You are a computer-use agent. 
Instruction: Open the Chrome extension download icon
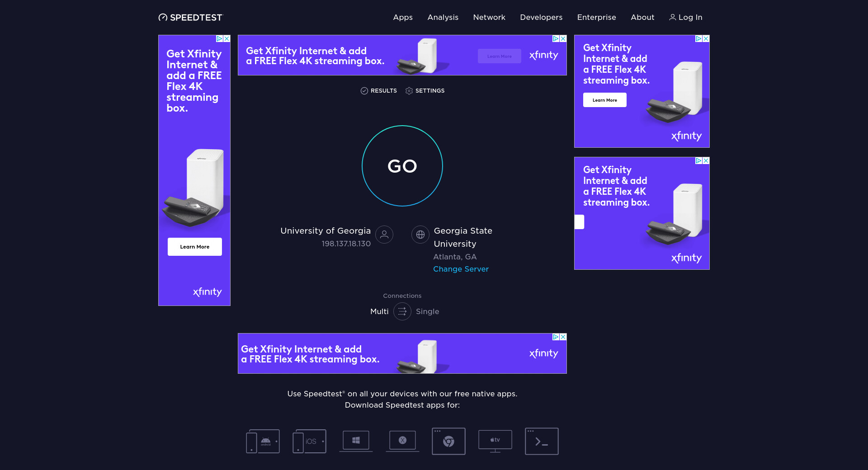click(x=448, y=441)
